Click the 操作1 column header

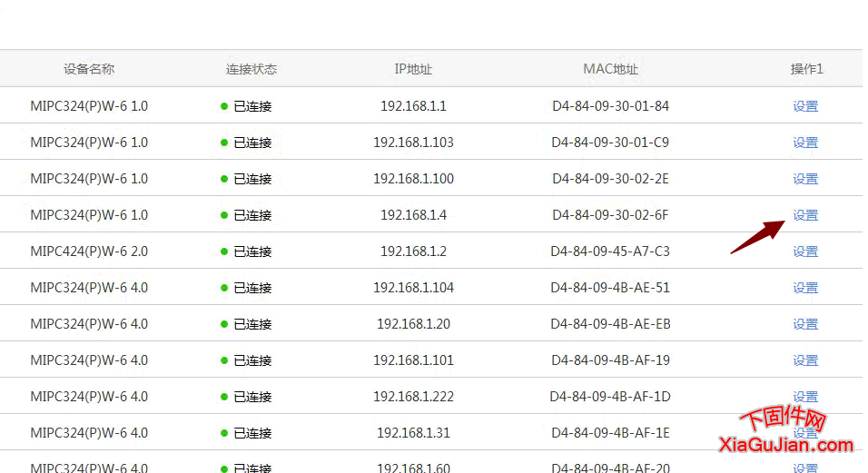point(806,69)
